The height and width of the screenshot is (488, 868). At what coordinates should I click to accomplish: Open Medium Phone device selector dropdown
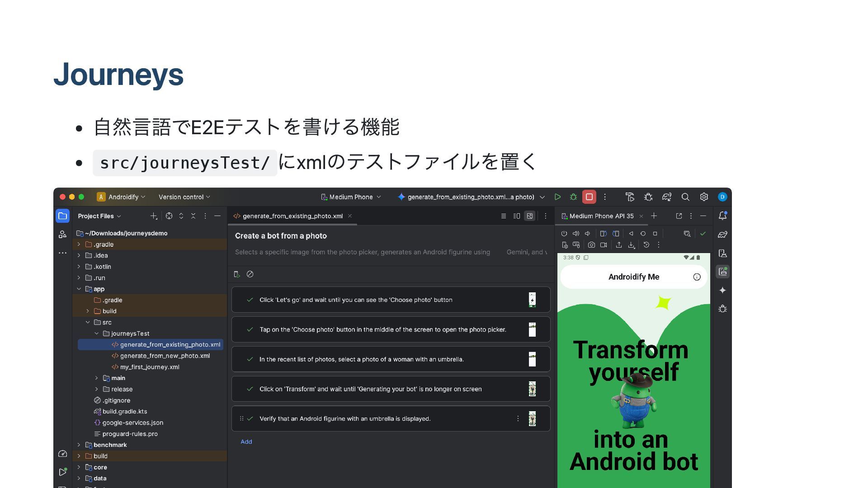(351, 197)
